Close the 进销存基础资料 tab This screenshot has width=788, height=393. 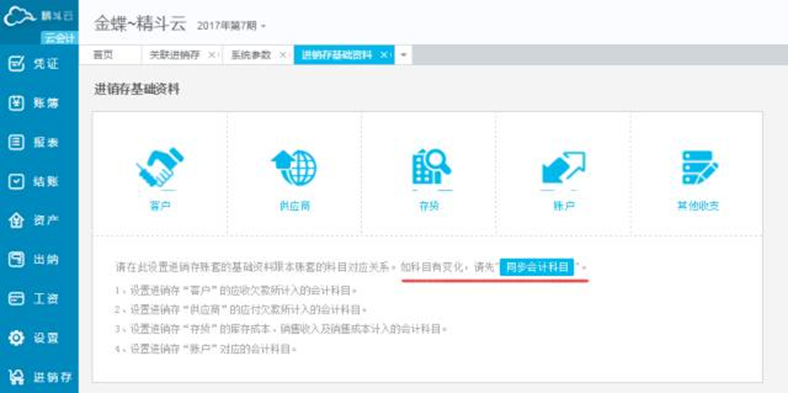383,55
